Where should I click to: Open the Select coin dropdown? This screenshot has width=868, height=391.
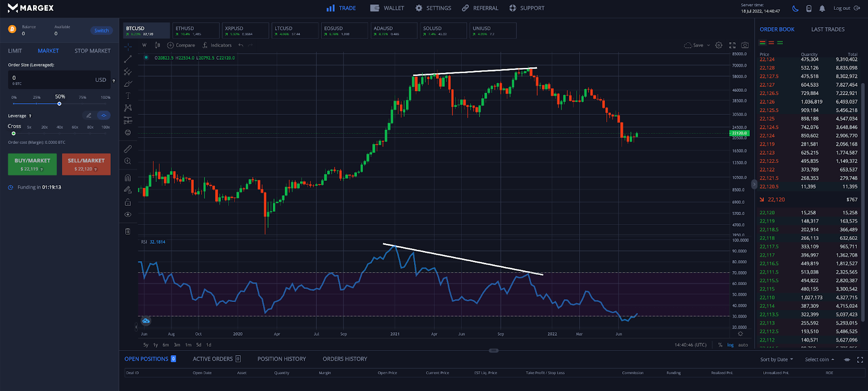[x=819, y=360]
